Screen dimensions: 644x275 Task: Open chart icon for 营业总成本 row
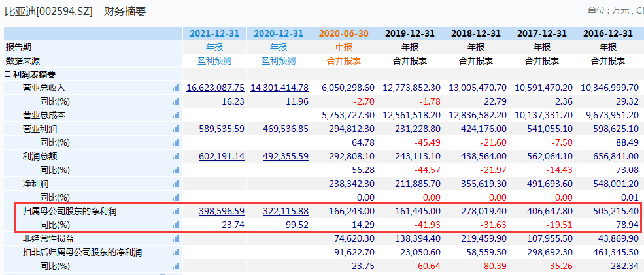[176, 116]
